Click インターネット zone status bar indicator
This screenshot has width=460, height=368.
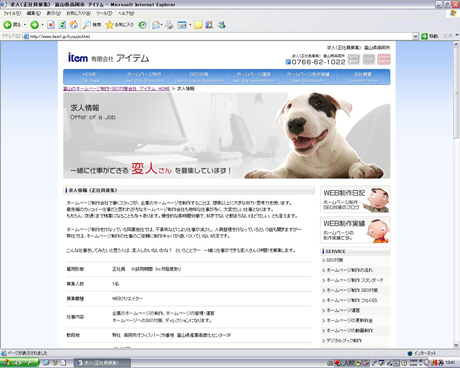coord(422,353)
